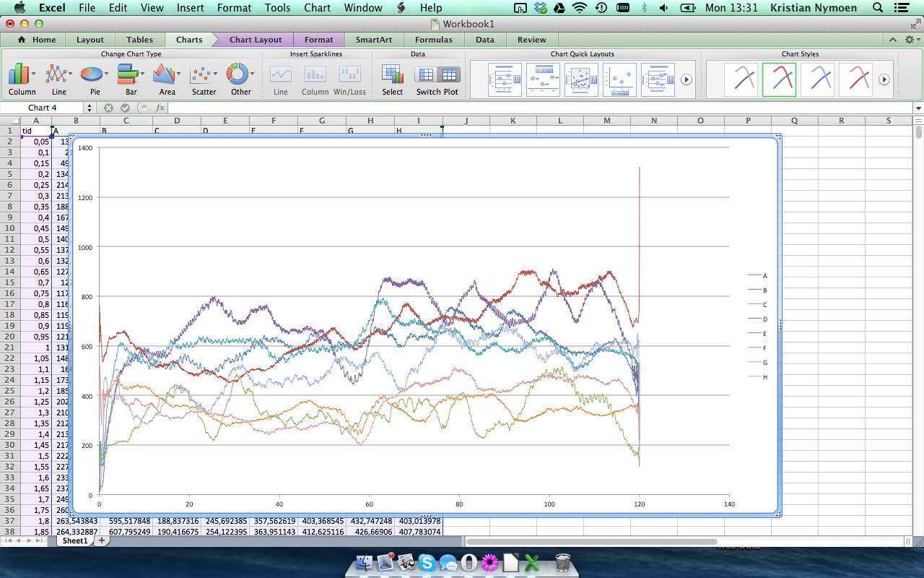Insert a Line sparkline
The width and height of the screenshot is (924, 578).
(x=280, y=79)
